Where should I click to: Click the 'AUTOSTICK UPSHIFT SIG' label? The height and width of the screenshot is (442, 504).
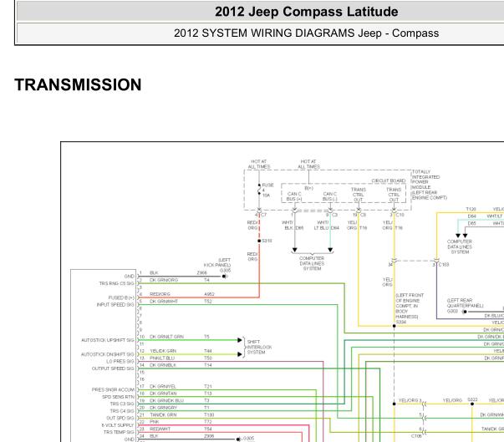pos(108,340)
